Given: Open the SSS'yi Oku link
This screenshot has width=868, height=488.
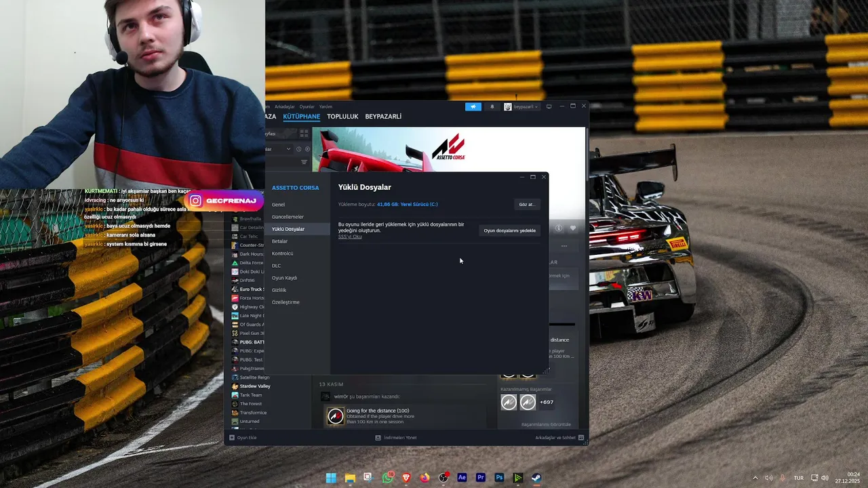Looking at the screenshot, I should point(350,237).
